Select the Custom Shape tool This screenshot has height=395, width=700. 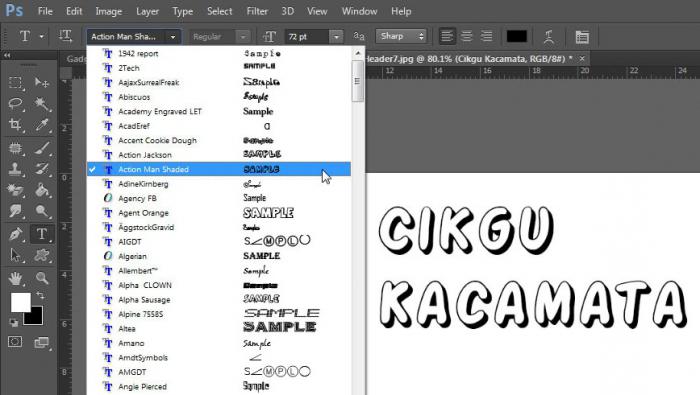(x=42, y=255)
